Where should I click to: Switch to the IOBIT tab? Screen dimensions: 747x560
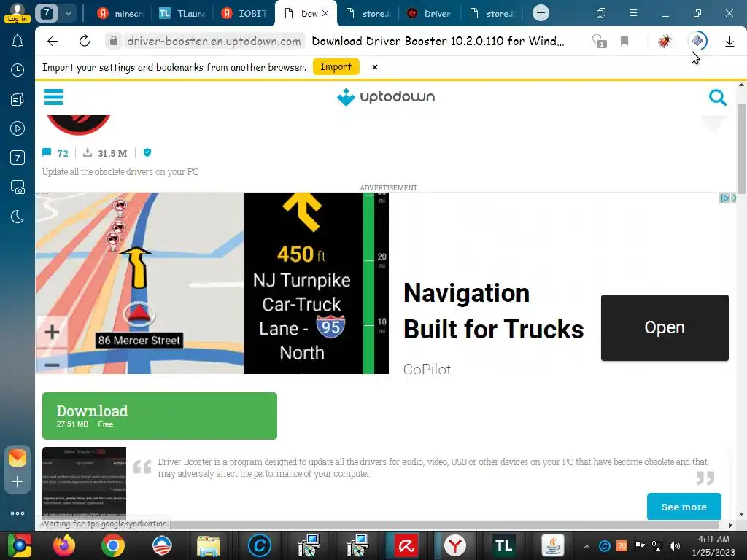tap(244, 13)
